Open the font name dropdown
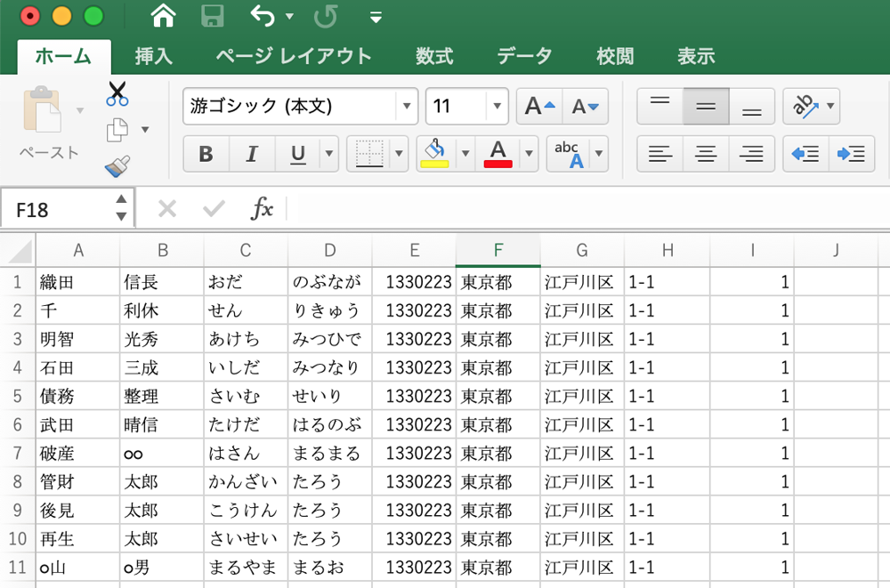The image size is (890, 588). coord(408,107)
